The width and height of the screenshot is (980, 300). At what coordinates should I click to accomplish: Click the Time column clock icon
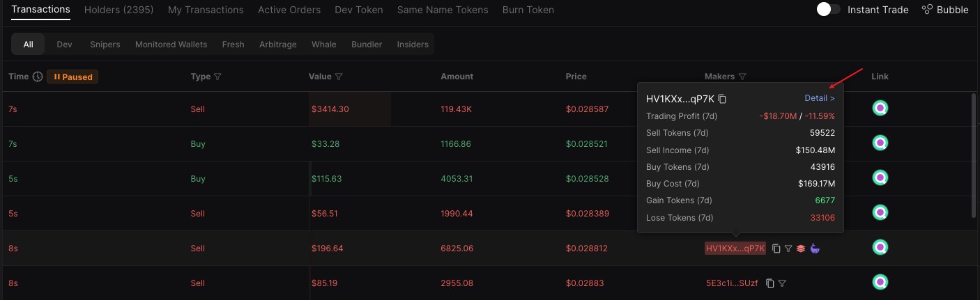38,77
